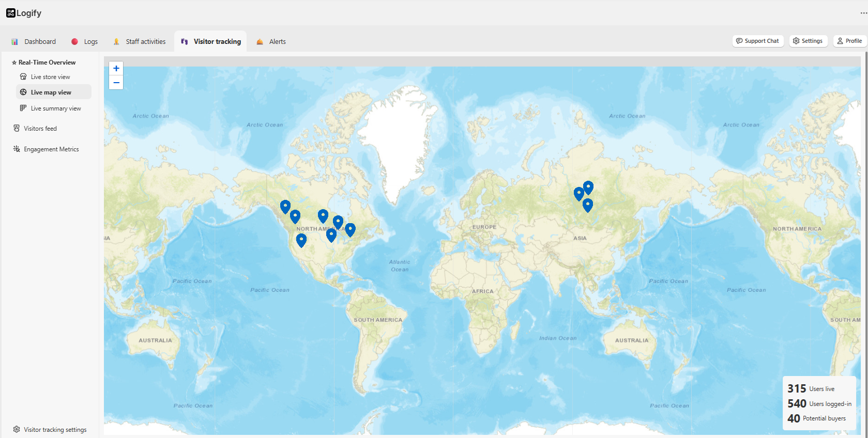868x438 pixels.
Task: Open Settings in the top bar
Action: [808, 41]
